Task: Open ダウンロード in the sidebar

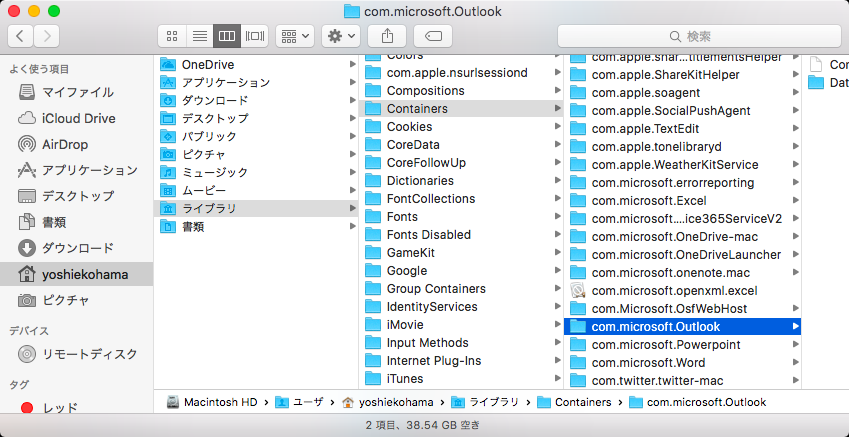Action: coord(76,249)
